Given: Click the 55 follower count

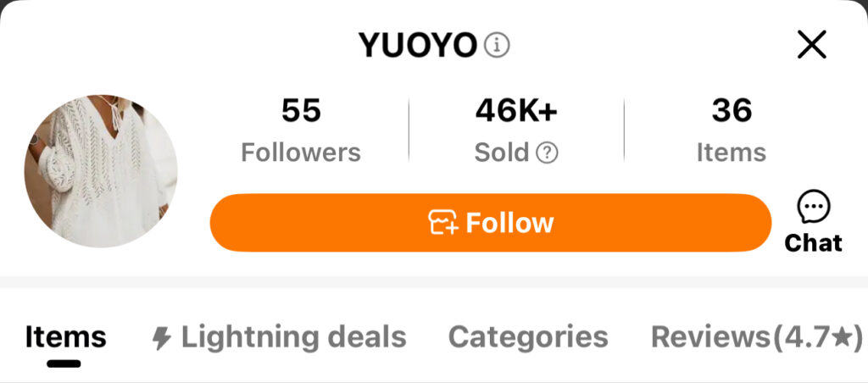Looking at the screenshot, I should tap(301, 111).
